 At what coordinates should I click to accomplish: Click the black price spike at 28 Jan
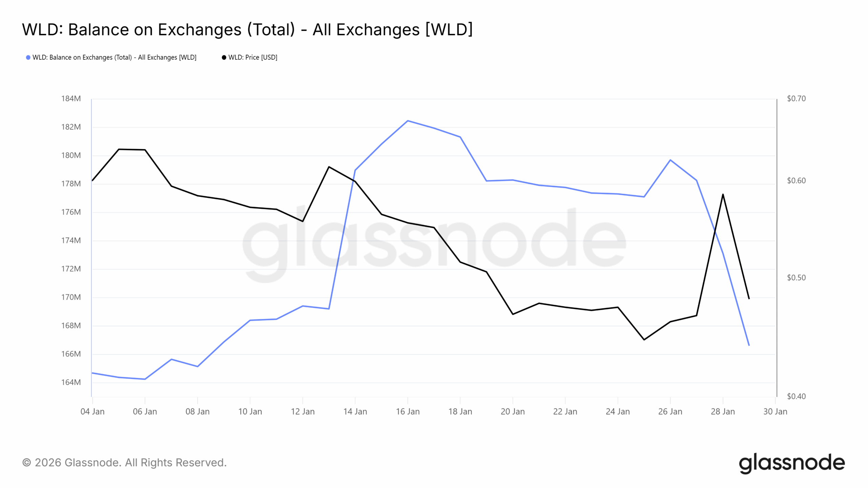pyautogui.click(x=723, y=195)
